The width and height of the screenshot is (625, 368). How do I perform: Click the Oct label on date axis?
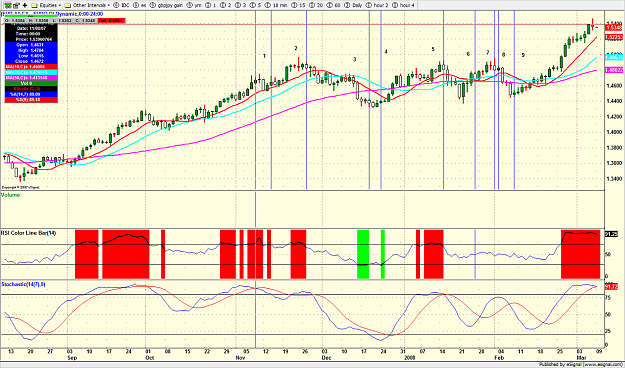point(150,358)
